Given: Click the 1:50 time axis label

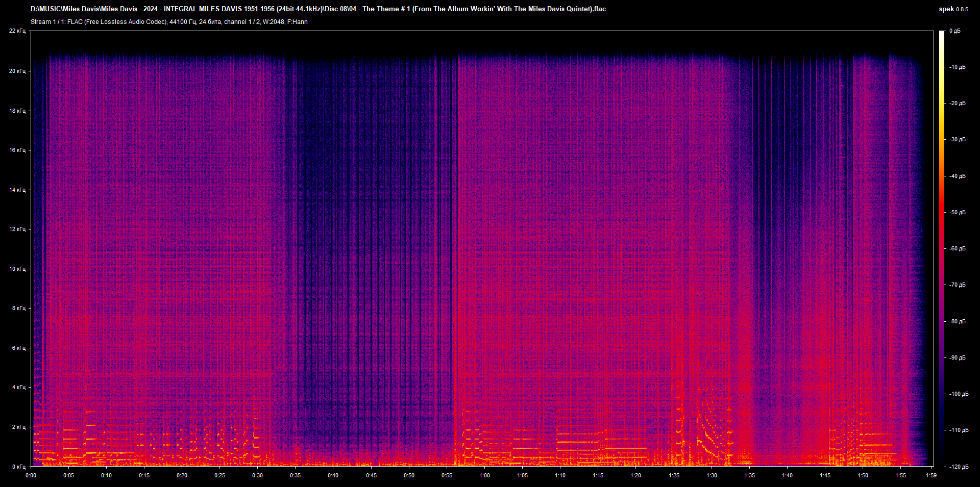Looking at the screenshot, I should click(863, 475).
